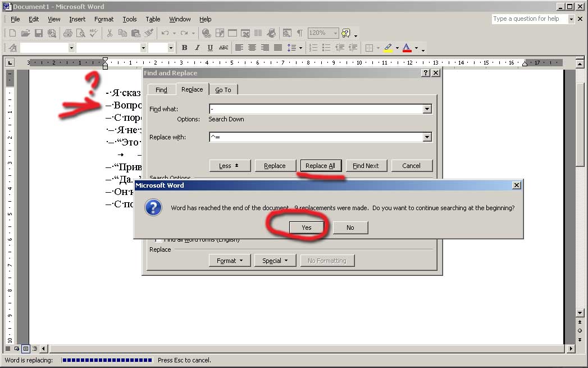Apply Numbering list icon

click(313, 48)
